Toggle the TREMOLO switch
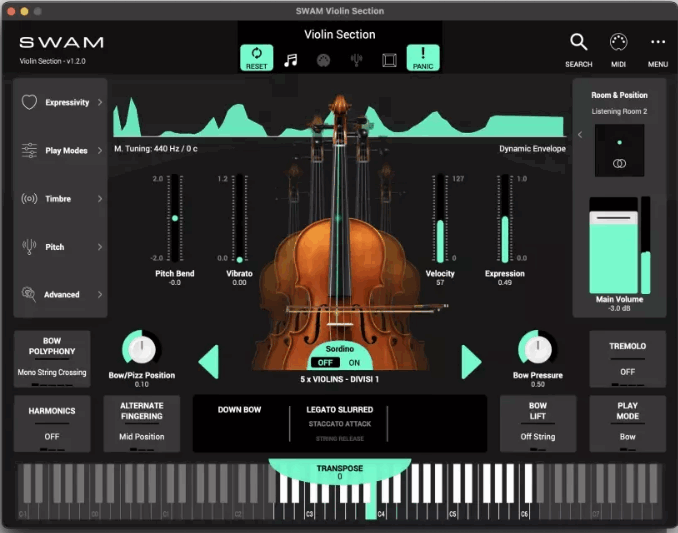The image size is (678, 533). pos(627,359)
